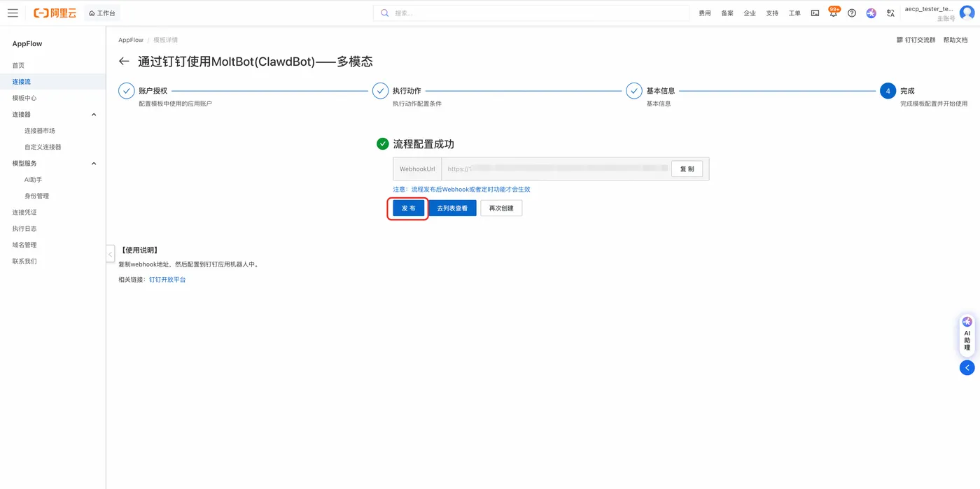Click step 4 完成 circle
Image resolution: width=980 pixels, height=489 pixels.
[888, 91]
